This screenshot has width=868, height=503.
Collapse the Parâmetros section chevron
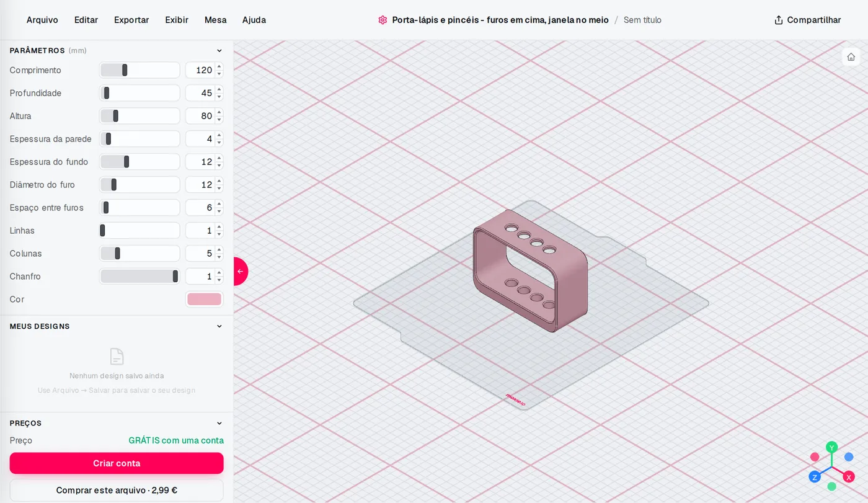(219, 51)
